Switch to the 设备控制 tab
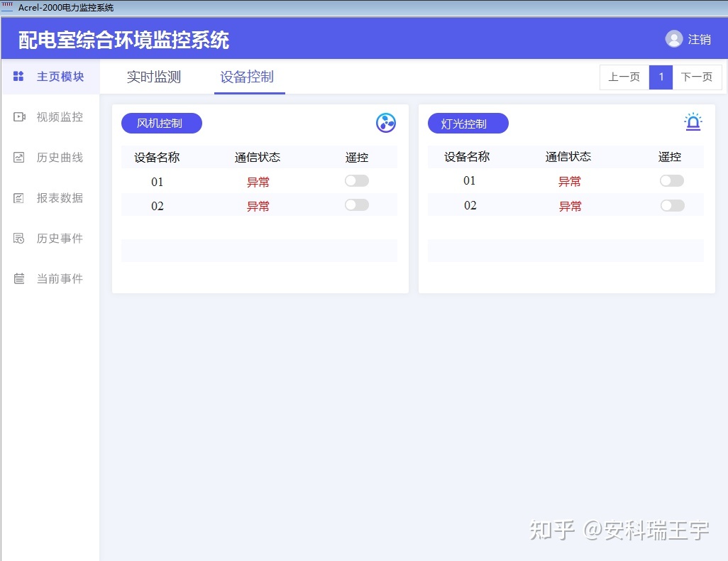The height and width of the screenshot is (561, 728). click(x=248, y=77)
